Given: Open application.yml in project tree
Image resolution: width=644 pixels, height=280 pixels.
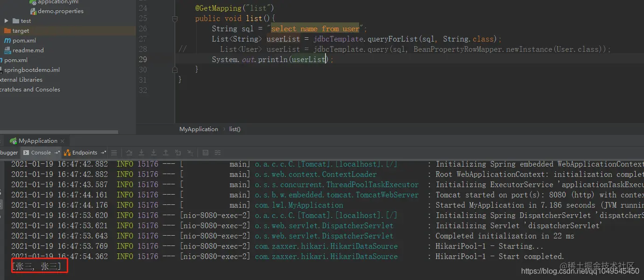Looking at the screenshot, I should [x=58, y=2].
